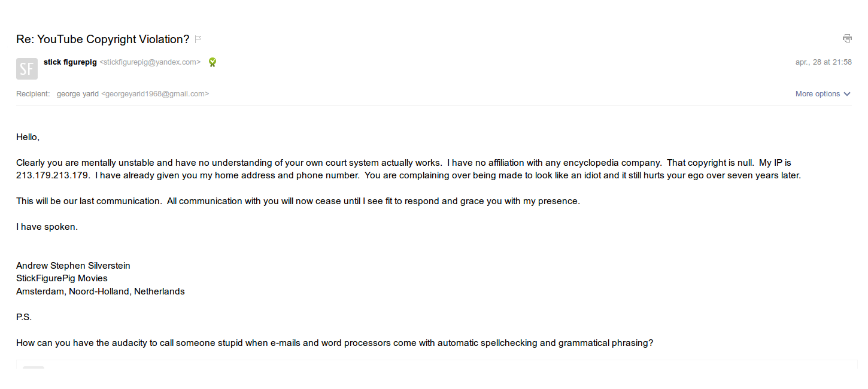
Task: Select recipient name george yarid
Action: tap(78, 94)
